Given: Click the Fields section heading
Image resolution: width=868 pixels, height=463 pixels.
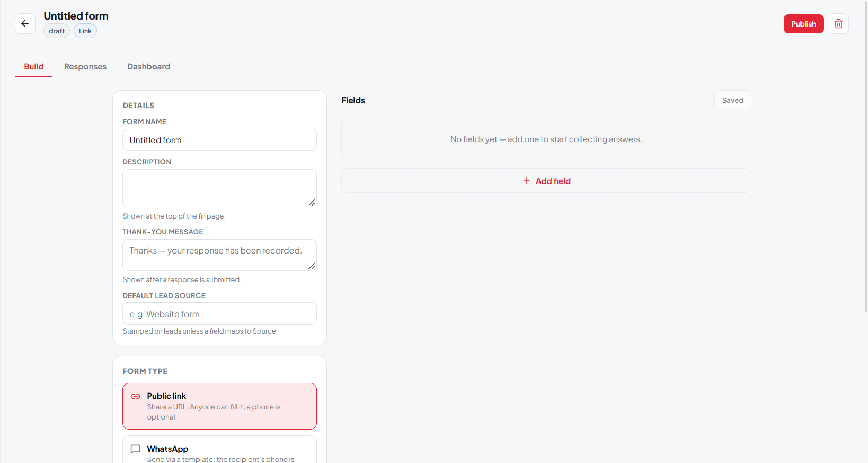Looking at the screenshot, I should pos(353,100).
